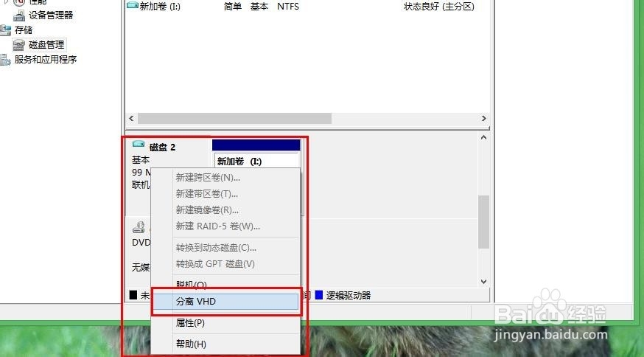Select 服务和应用程序 tree node
The image size is (644, 357).
(x=46, y=59)
